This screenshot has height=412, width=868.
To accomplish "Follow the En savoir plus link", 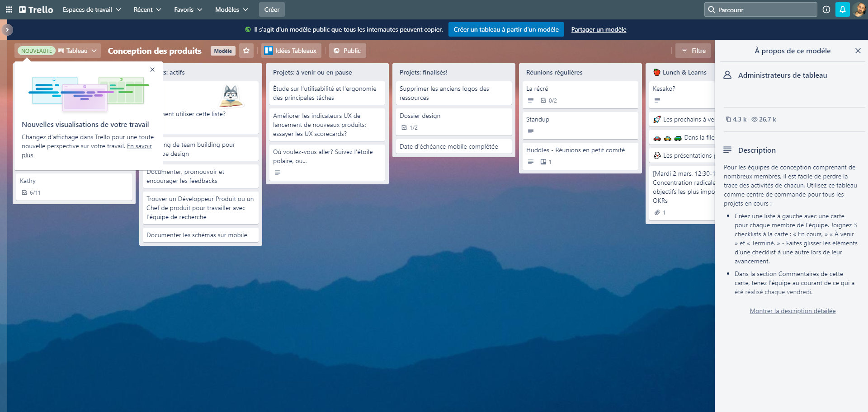I will click(139, 146).
